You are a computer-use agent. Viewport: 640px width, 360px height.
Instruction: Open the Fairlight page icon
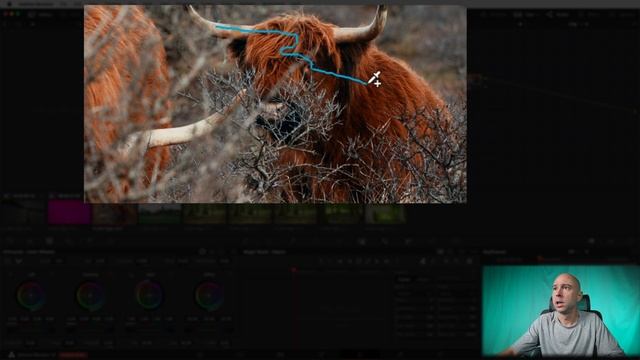tap(400, 355)
